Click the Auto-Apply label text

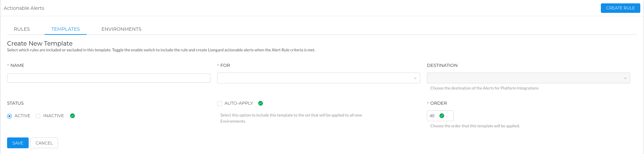click(239, 103)
